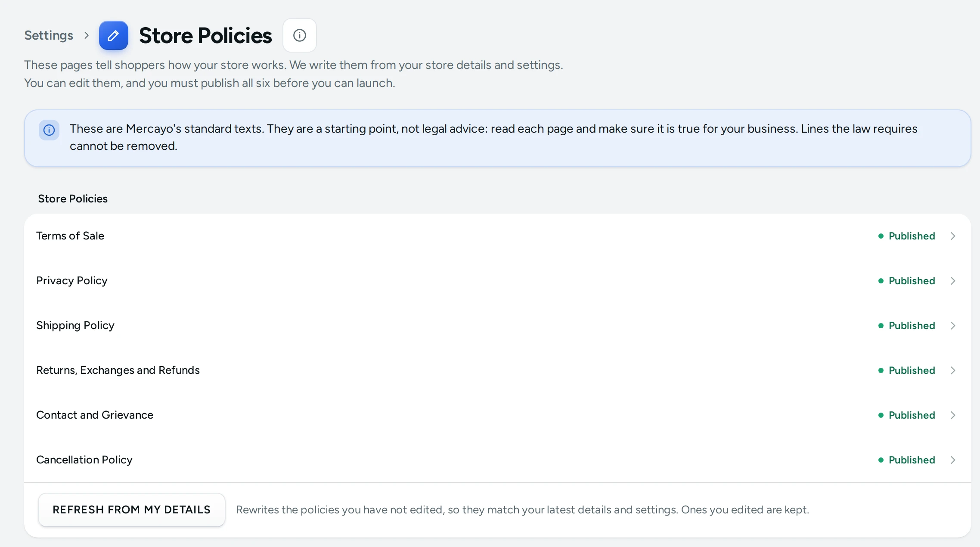Expand Returns, Exchanges and Refunds chevron
This screenshot has height=547, width=980.
click(x=953, y=370)
